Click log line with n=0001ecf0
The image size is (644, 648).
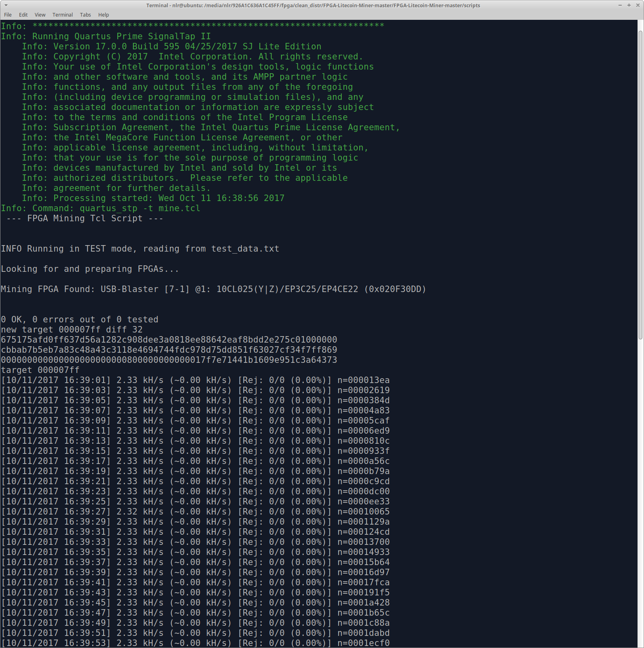pyautogui.click(x=195, y=643)
